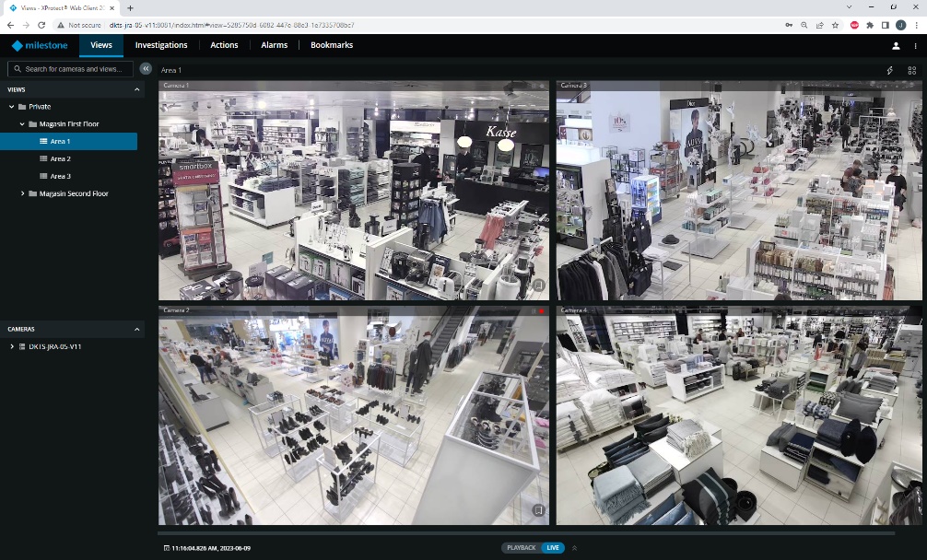Select the Area 3 view
Screen dimensions: 927x560
[60, 176]
